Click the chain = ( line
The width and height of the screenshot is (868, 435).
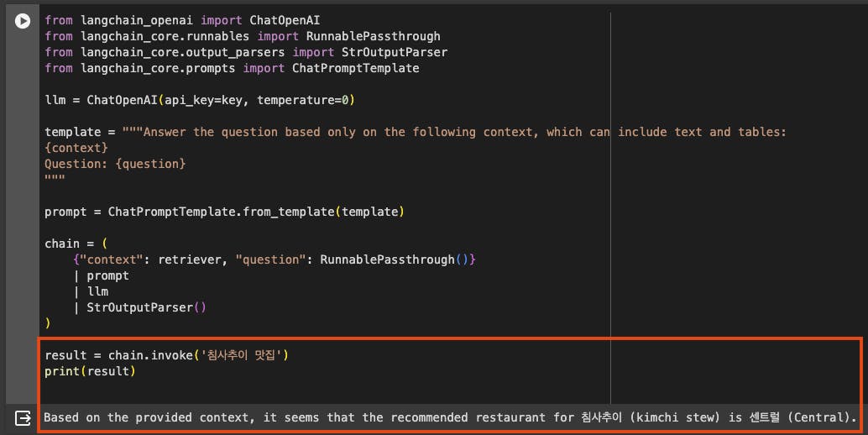coord(76,244)
